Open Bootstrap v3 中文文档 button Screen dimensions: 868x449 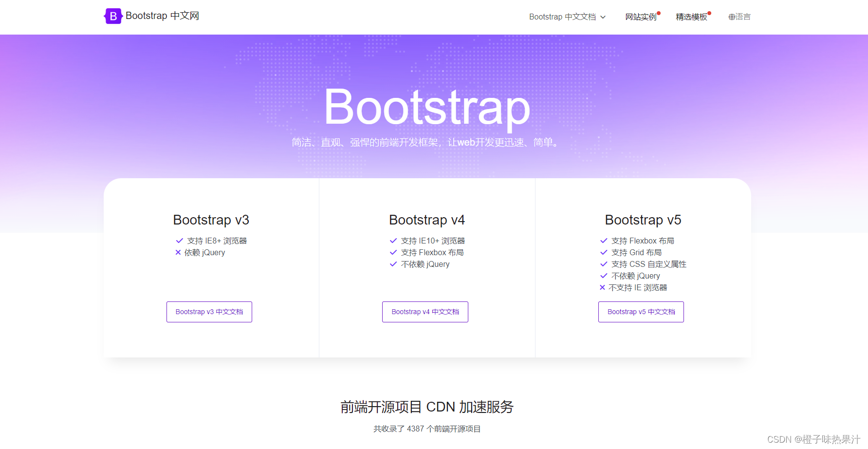pyautogui.click(x=209, y=312)
